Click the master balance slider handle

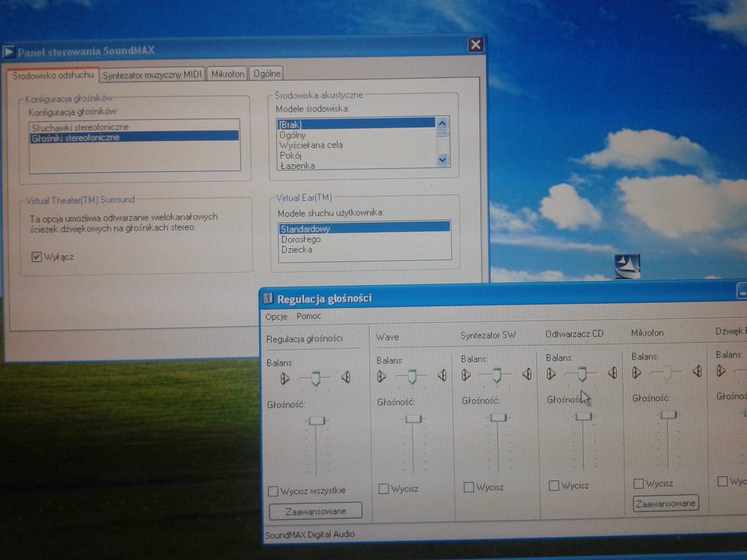click(316, 378)
